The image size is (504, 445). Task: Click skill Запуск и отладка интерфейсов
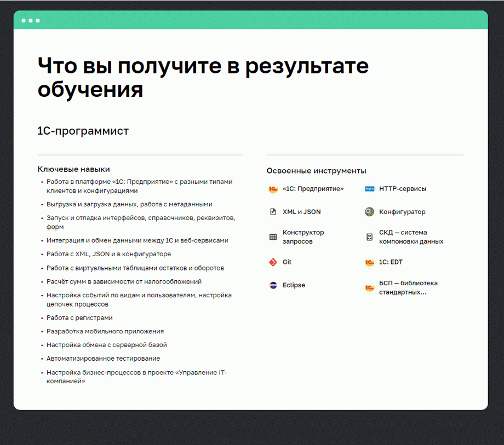pyautogui.click(x=141, y=222)
